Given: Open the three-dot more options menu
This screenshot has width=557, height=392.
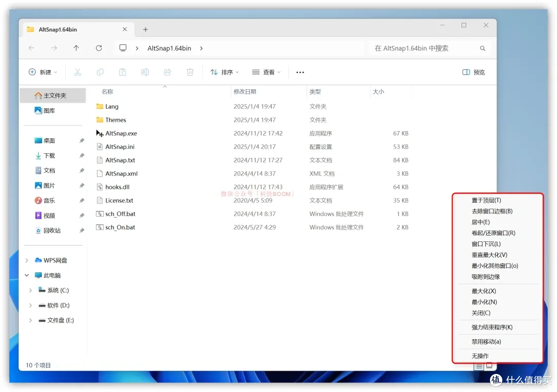Looking at the screenshot, I should point(300,73).
